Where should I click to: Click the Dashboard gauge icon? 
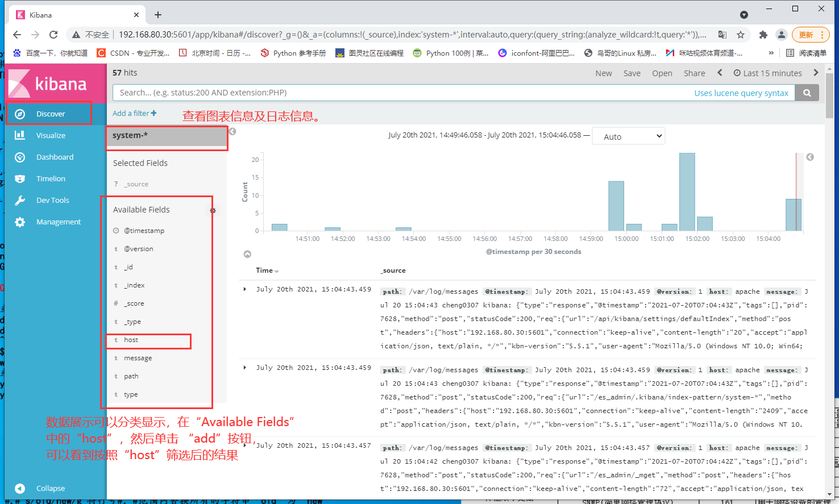20,157
